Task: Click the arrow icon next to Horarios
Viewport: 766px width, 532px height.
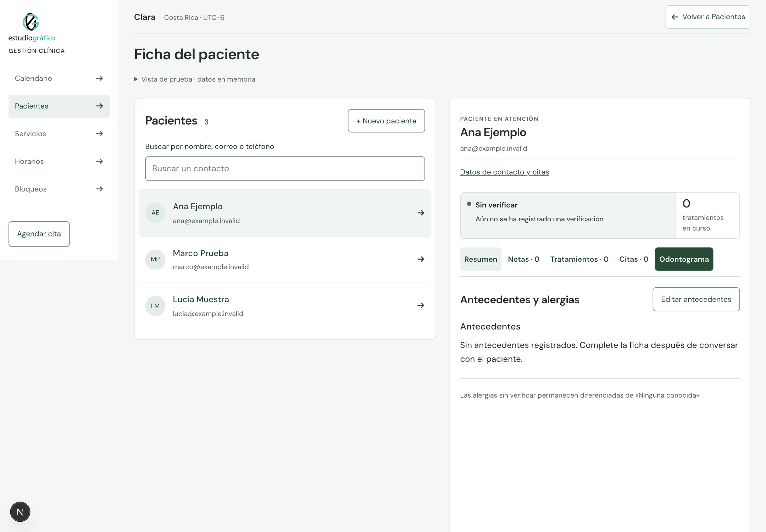Action: [x=100, y=161]
